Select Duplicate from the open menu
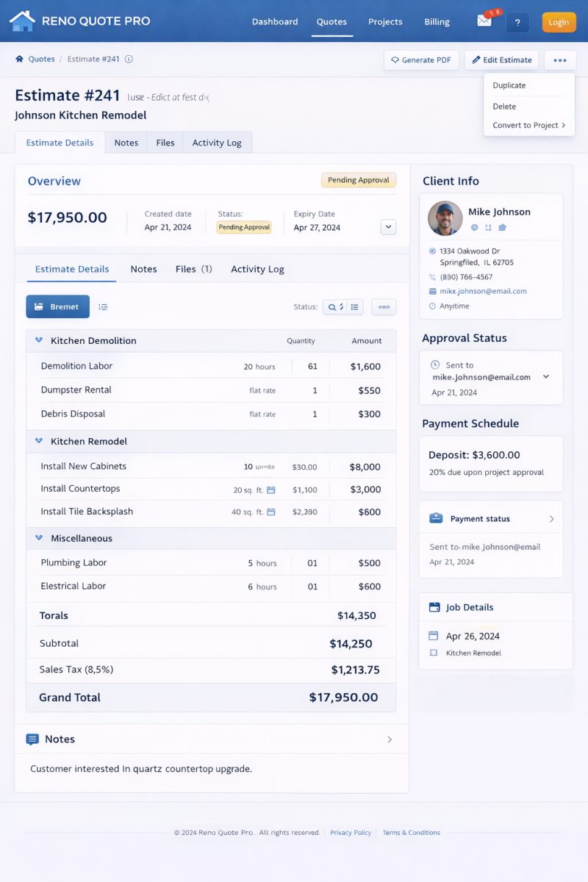Viewport: 588px width, 882px height. (x=511, y=85)
